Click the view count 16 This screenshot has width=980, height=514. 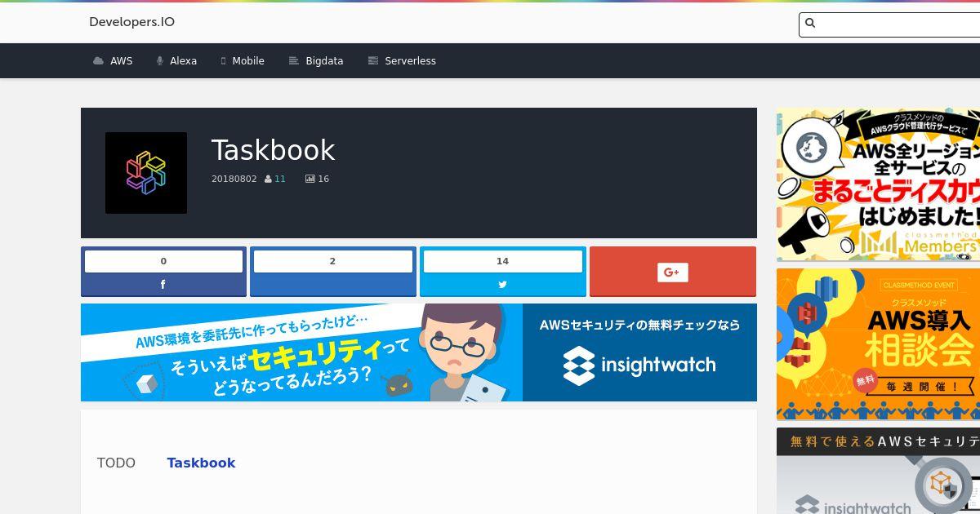coord(323,179)
